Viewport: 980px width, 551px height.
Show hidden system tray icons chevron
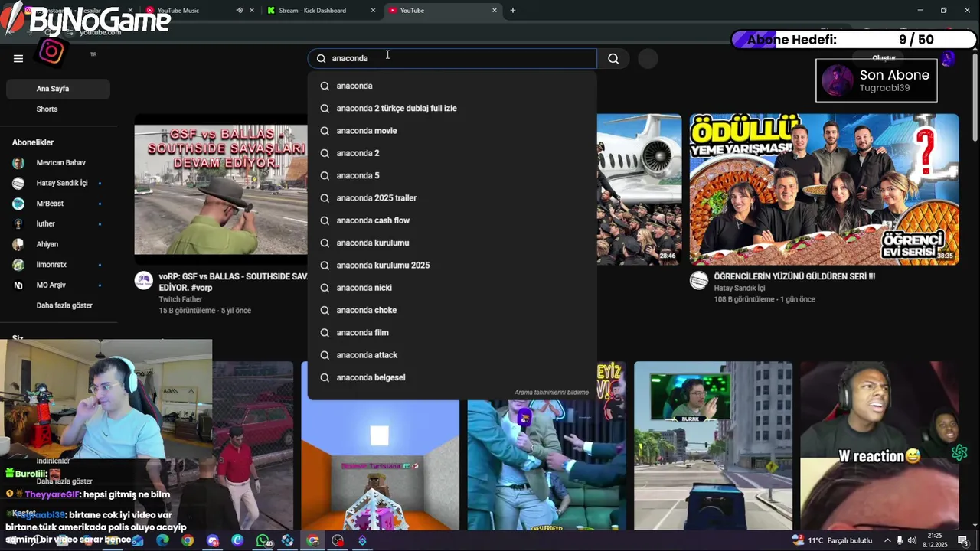pyautogui.click(x=888, y=540)
